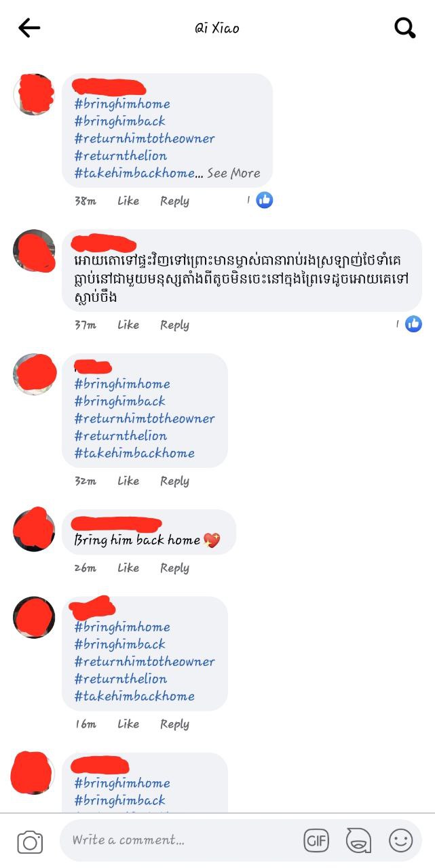Open #returnthelion hashtag in the 32m comment

coord(121,435)
